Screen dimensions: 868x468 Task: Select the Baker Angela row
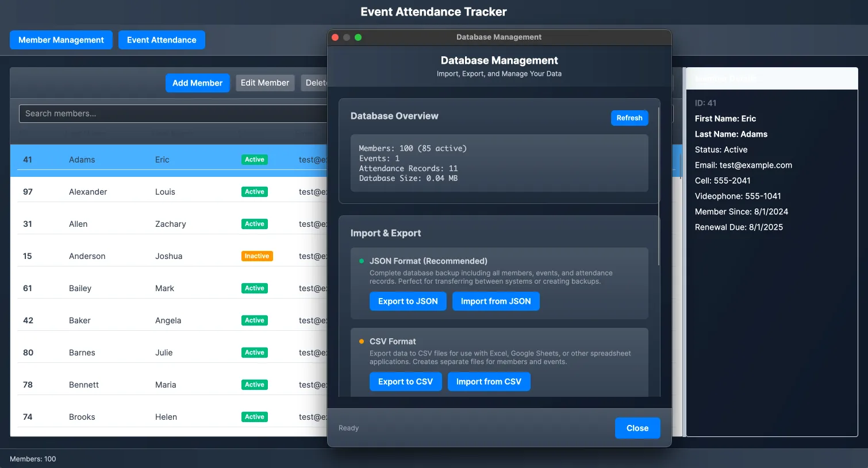[167, 320]
